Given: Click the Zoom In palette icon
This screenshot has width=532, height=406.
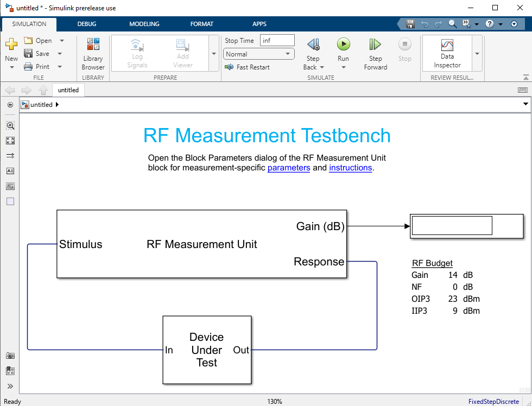Looking at the screenshot, I should point(10,125).
